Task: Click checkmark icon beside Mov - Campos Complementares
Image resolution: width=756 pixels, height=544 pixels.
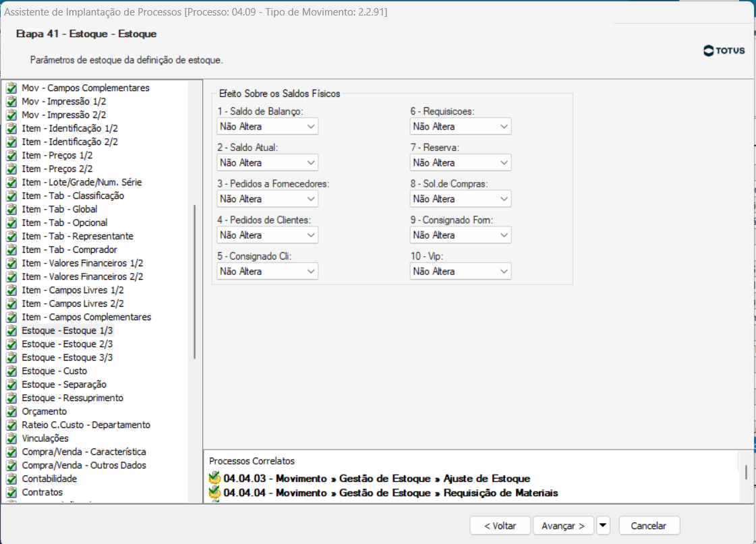Action: click(11, 88)
